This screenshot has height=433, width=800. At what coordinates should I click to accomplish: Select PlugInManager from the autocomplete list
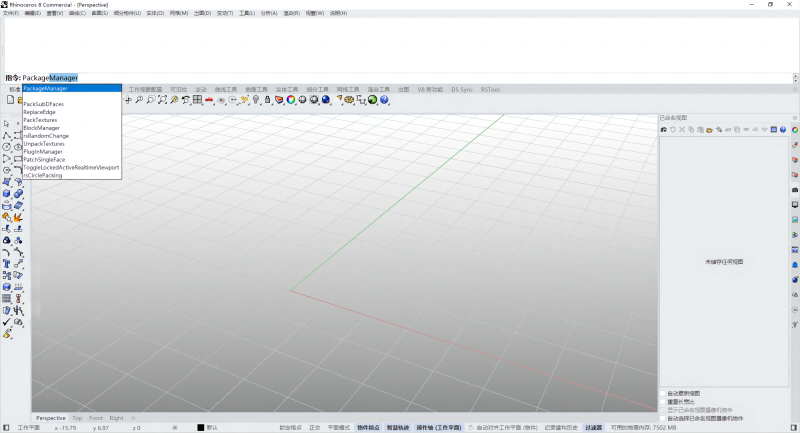coord(43,151)
